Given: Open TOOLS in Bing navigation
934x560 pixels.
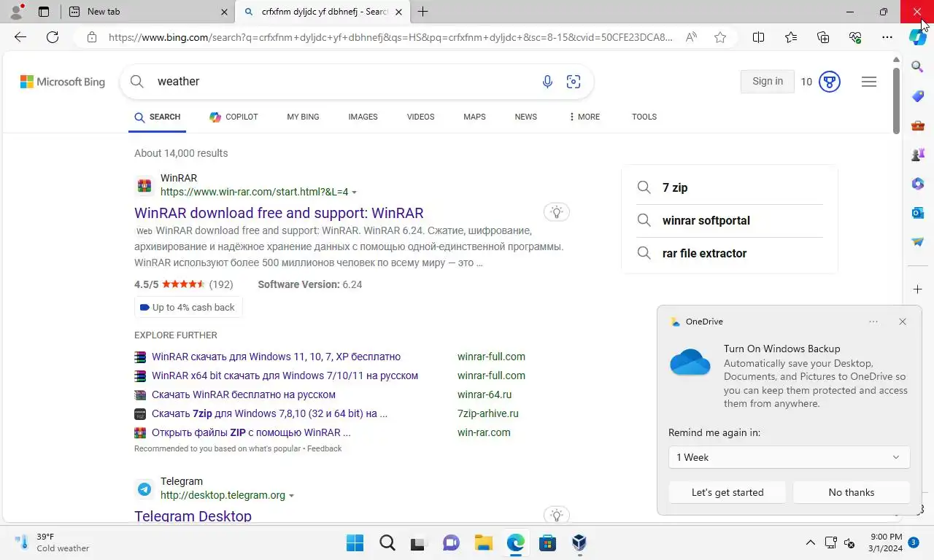Looking at the screenshot, I should pos(644,117).
